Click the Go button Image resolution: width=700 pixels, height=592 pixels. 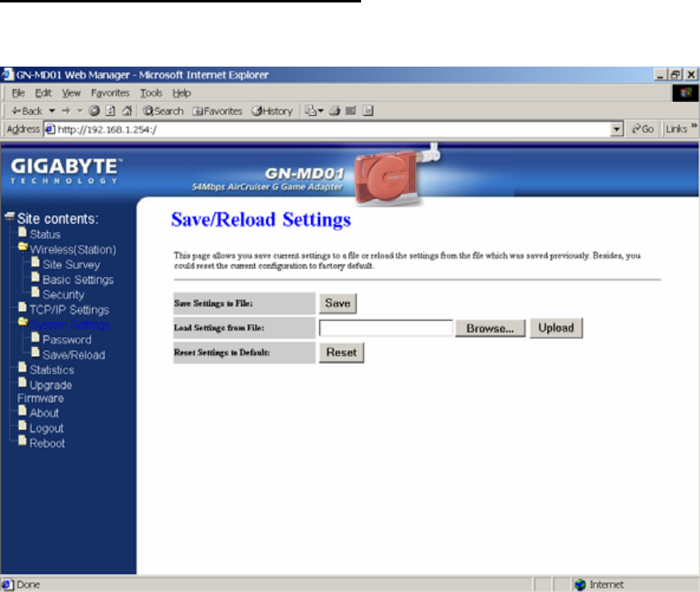pos(642,129)
